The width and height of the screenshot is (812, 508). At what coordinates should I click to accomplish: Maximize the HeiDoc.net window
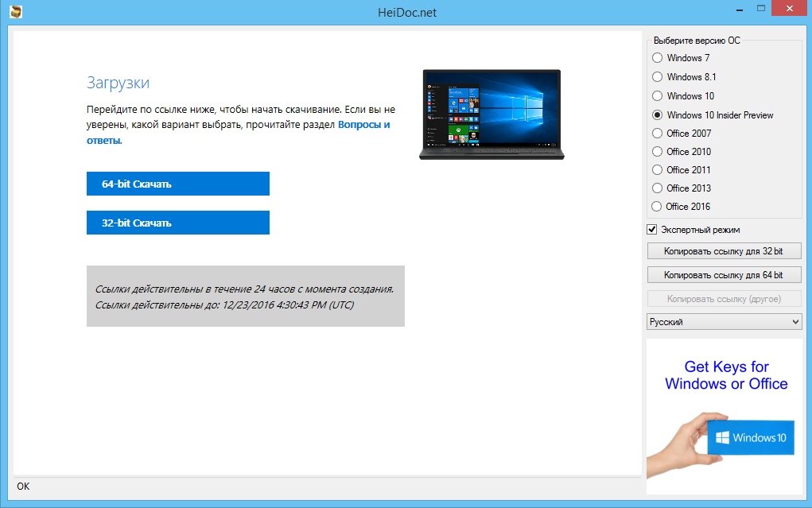click(761, 8)
